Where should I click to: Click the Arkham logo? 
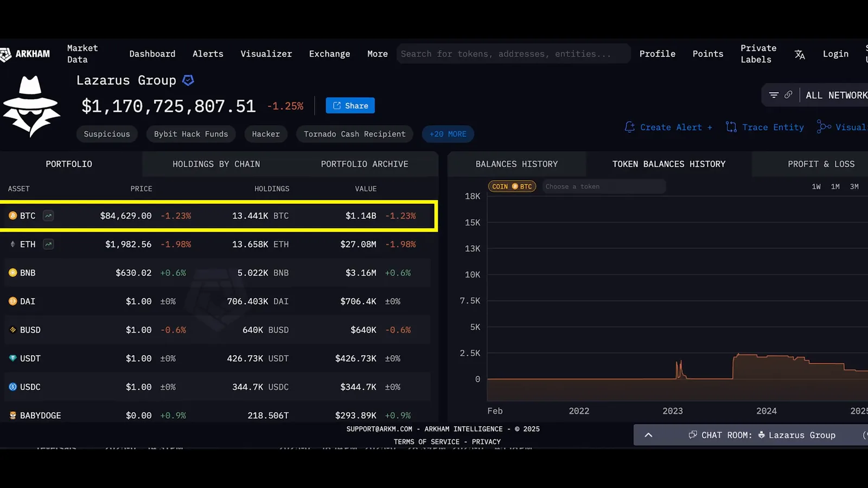pyautogui.click(x=25, y=54)
